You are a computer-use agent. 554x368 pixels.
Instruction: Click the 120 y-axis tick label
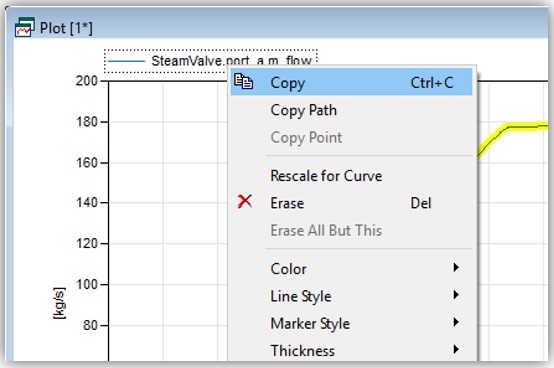click(x=87, y=243)
